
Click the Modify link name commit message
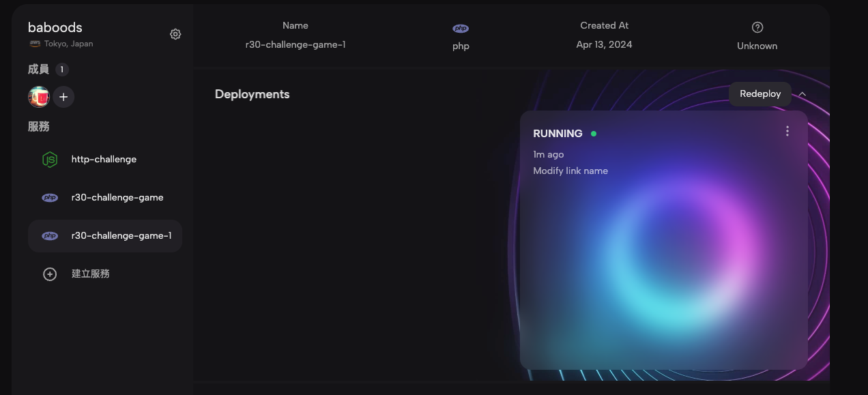[570, 171]
